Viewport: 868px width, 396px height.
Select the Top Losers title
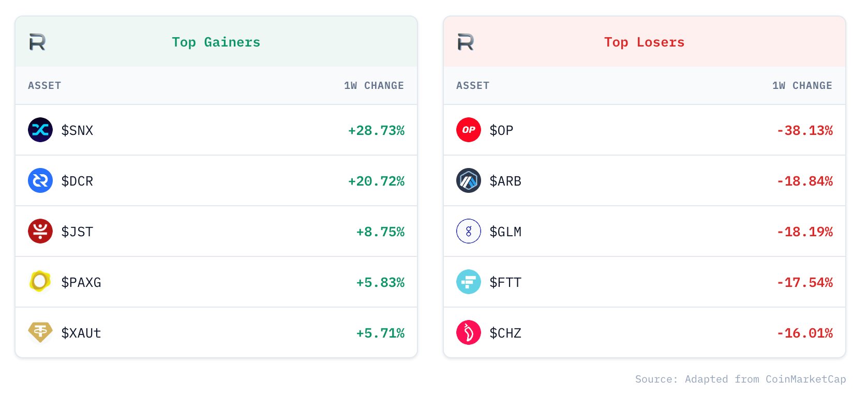(645, 42)
